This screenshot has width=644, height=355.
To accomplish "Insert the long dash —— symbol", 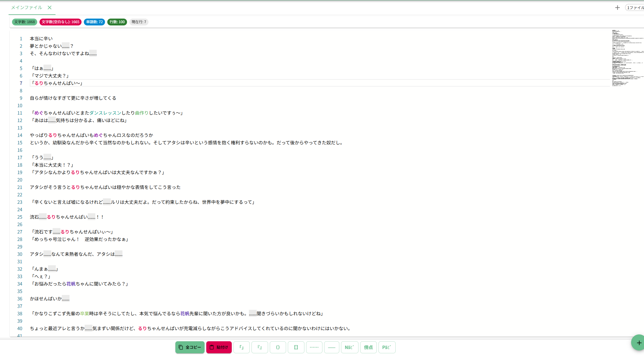I will pyautogui.click(x=332, y=347).
